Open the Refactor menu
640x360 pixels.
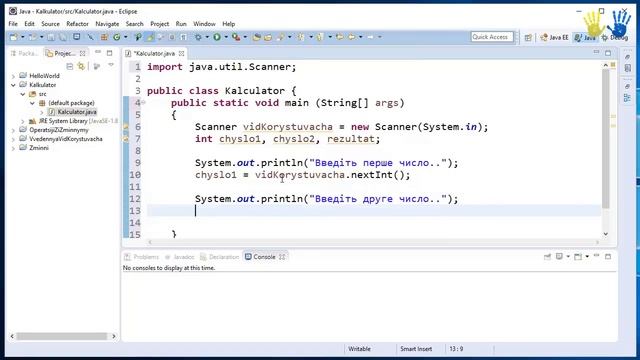77,24
